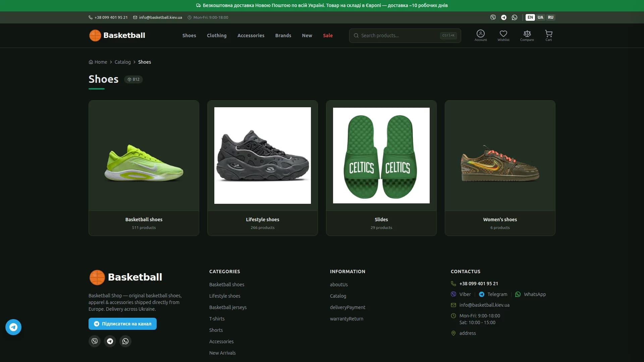
Task: Open footer Lifestyle shoes link
Action: pyautogui.click(x=225, y=296)
